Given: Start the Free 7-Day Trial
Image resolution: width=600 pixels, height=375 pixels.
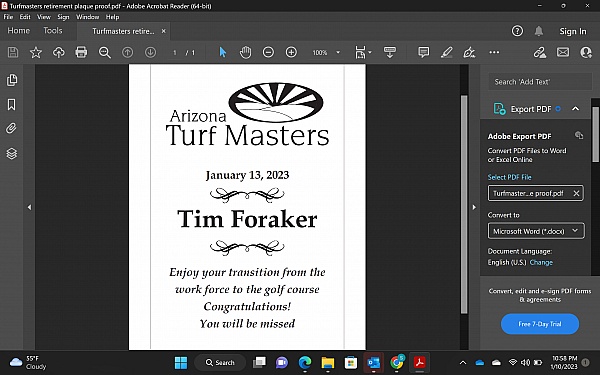Looking at the screenshot, I should 540,324.
